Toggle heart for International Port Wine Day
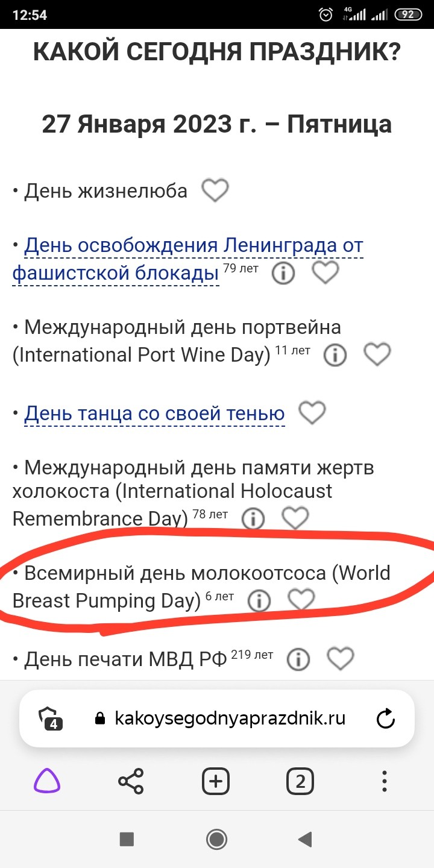Image resolution: width=434 pixels, height=868 pixels. tap(377, 355)
